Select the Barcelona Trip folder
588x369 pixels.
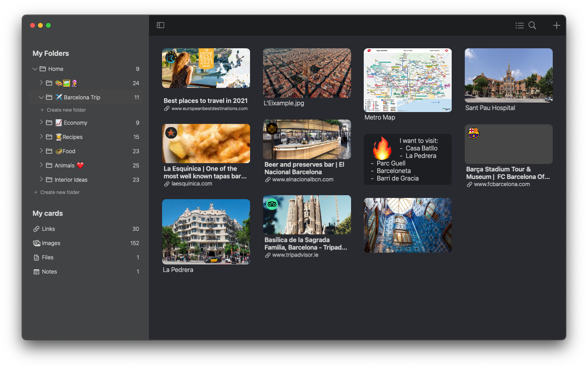(x=86, y=97)
